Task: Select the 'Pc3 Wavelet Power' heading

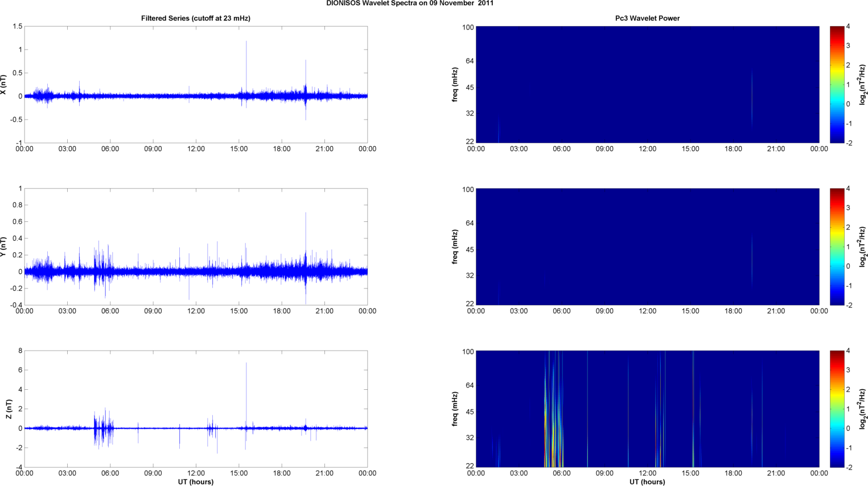Action: tap(647, 18)
